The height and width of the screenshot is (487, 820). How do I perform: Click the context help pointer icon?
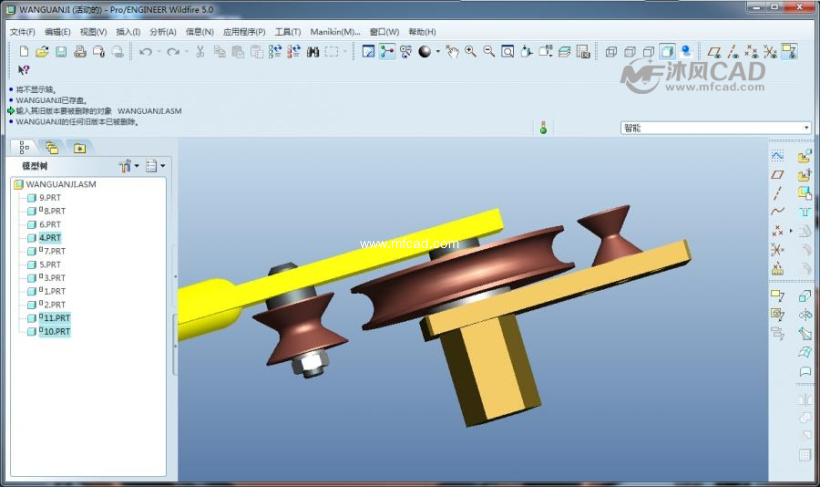pos(24,70)
